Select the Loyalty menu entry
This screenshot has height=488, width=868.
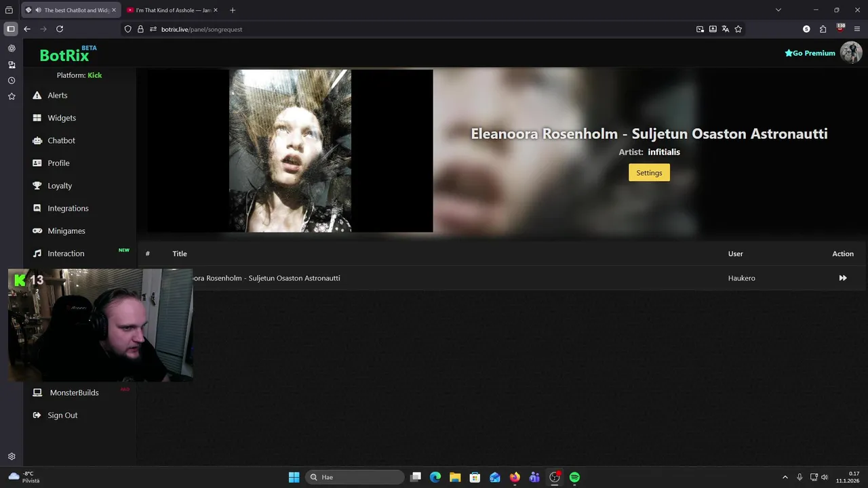point(60,186)
